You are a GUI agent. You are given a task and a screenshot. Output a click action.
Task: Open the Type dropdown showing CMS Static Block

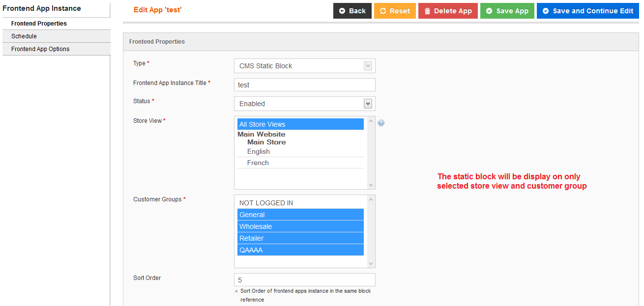[x=304, y=65]
